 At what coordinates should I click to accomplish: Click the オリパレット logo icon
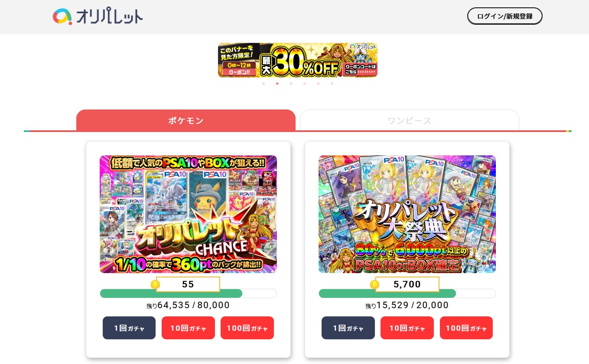pyautogui.click(x=62, y=16)
